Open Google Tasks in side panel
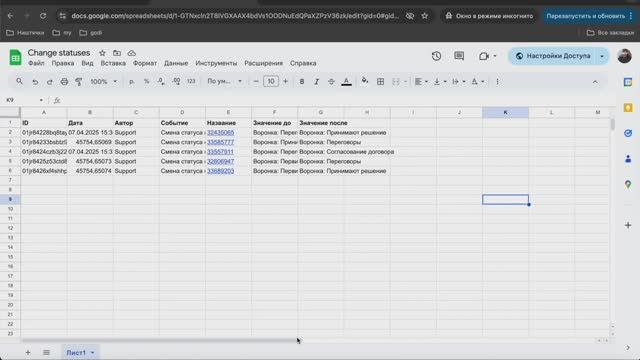This screenshot has height=360, width=640. click(x=628, y=133)
